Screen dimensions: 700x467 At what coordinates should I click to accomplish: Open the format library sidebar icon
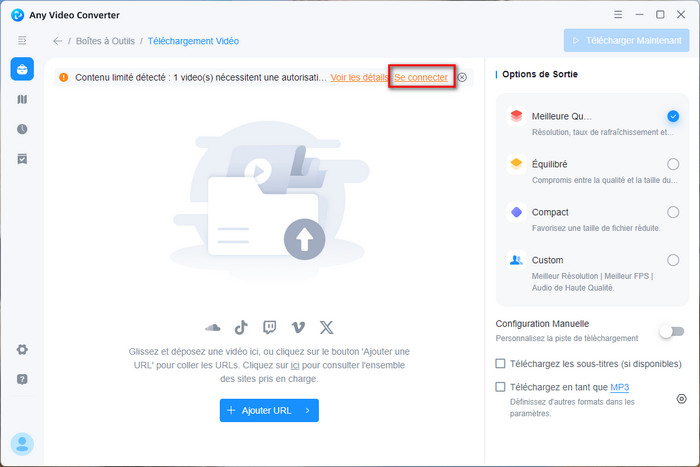tap(21, 100)
